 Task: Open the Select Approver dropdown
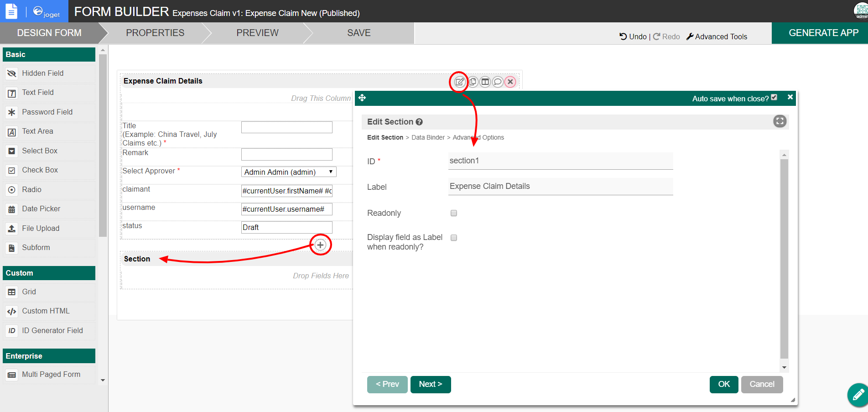coord(288,172)
